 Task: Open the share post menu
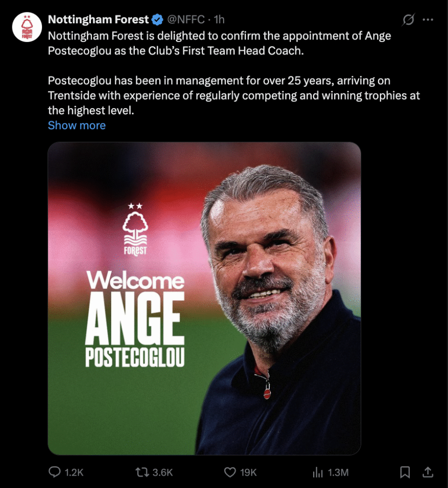(x=428, y=472)
